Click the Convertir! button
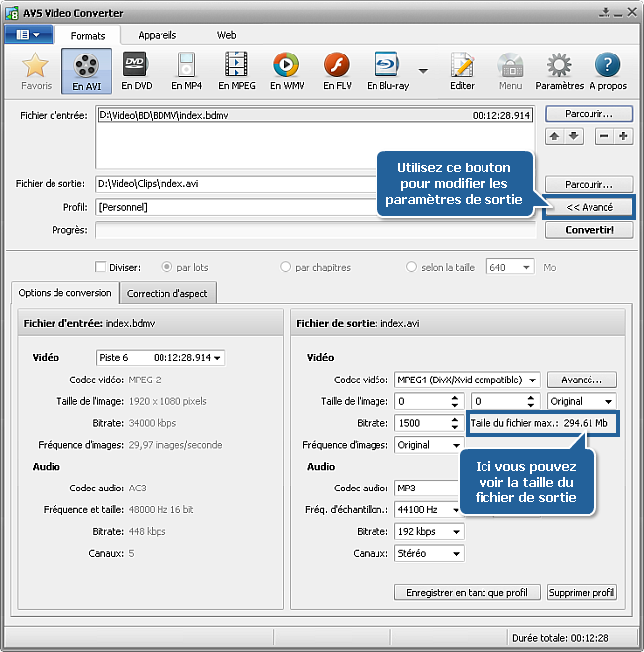This screenshot has width=644, height=652. (589, 230)
